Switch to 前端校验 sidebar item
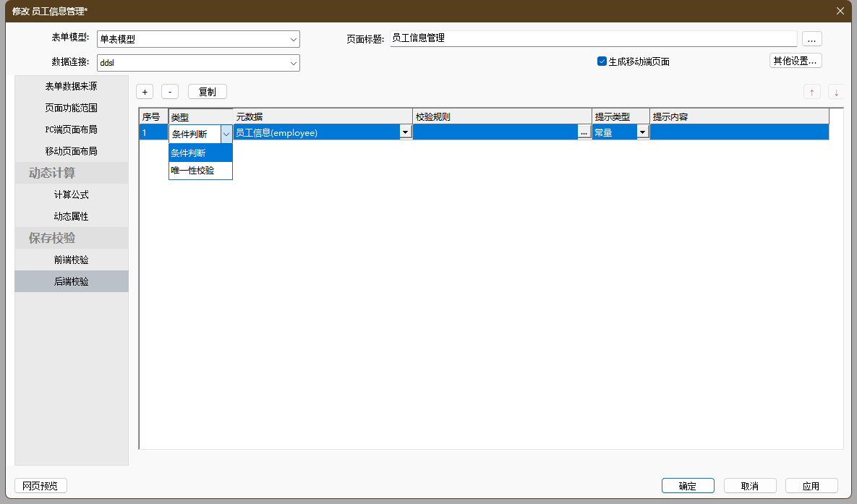 click(72, 260)
